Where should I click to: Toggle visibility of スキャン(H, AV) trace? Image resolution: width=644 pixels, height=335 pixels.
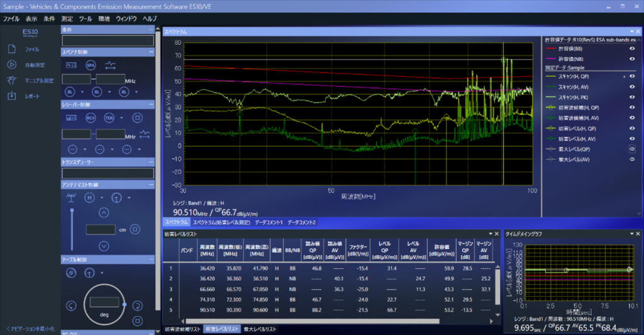(631, 86)
